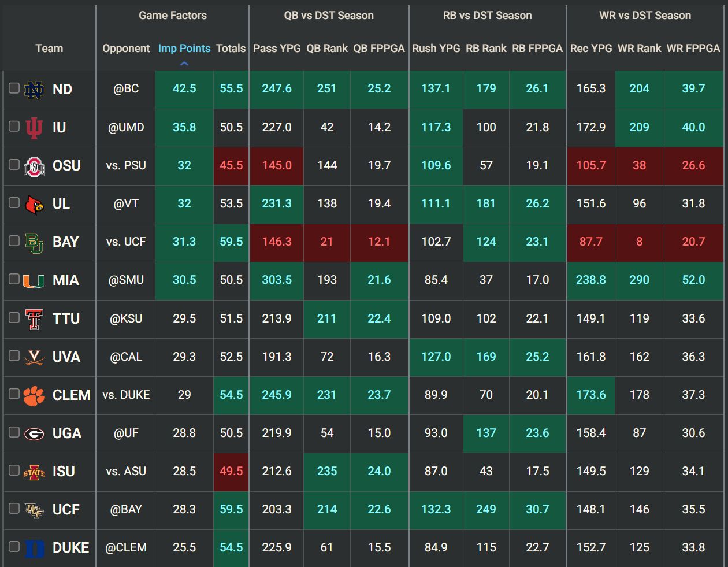
Task: Sort by WR FPPGA column
Action: [x=693, y=49]
